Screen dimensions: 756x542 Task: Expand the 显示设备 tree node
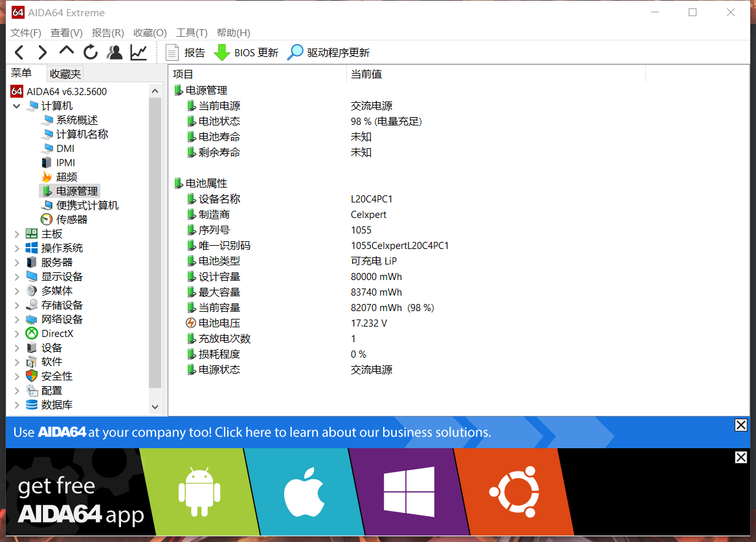17,277
